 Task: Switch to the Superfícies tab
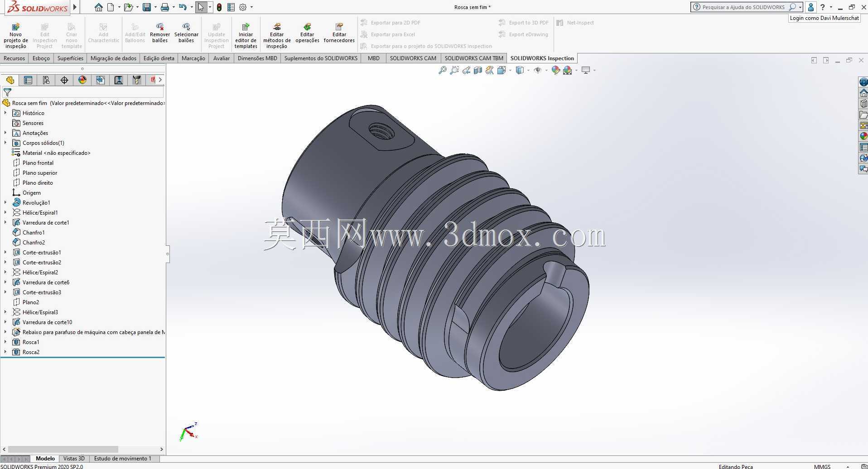[x=70, y=58]
